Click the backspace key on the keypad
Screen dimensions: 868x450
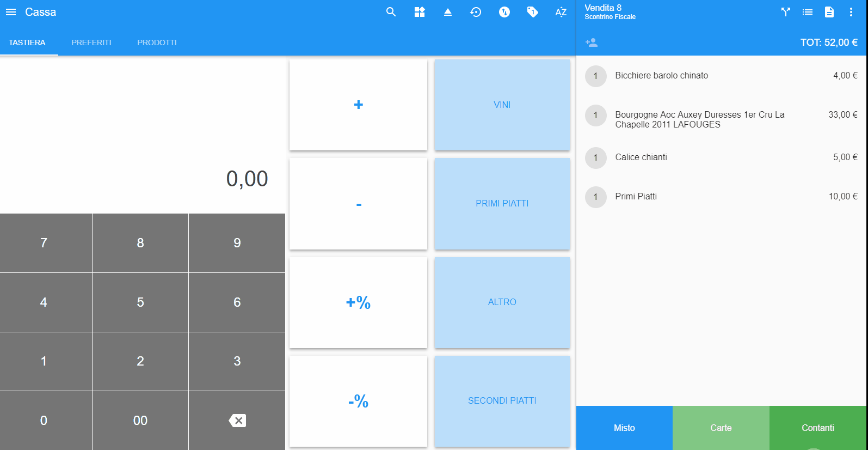[x=237, y=421]
